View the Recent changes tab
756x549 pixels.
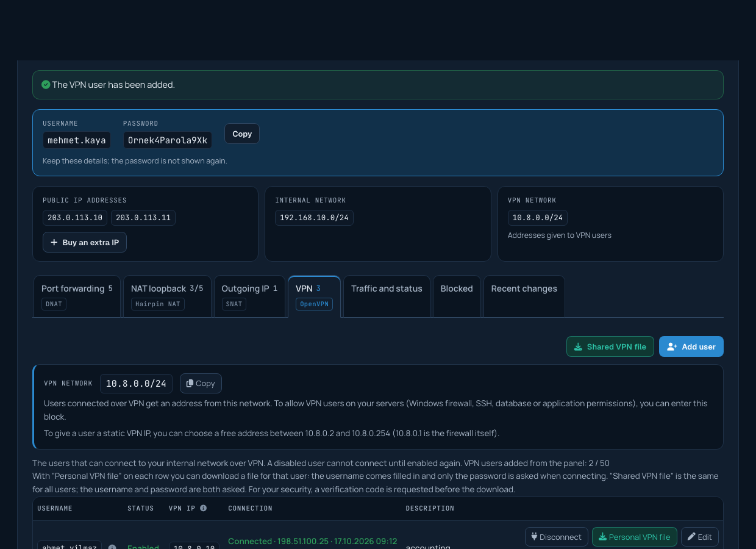point(524,296)
